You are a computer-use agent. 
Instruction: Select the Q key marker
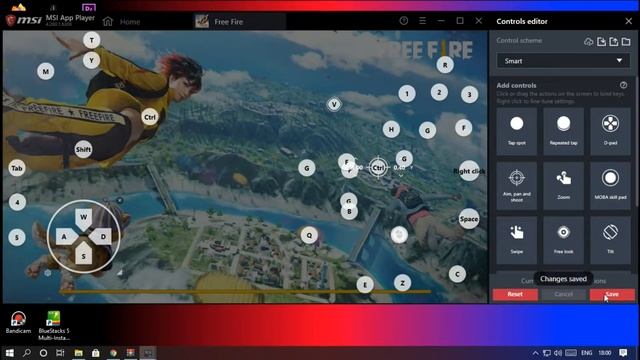[309, 235]
